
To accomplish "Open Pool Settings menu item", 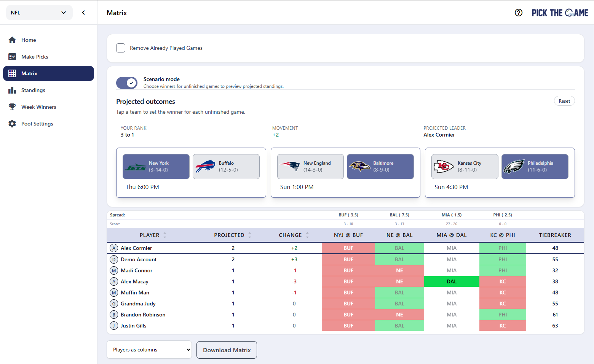I will pyautogui.click(x=48, y=124).
